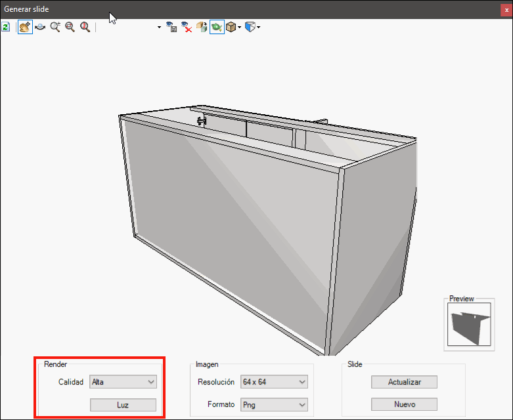Screen dimensions: 513x420
Task: Click the 3D cabinet model in viewport
Action: [x=268, y=229]
